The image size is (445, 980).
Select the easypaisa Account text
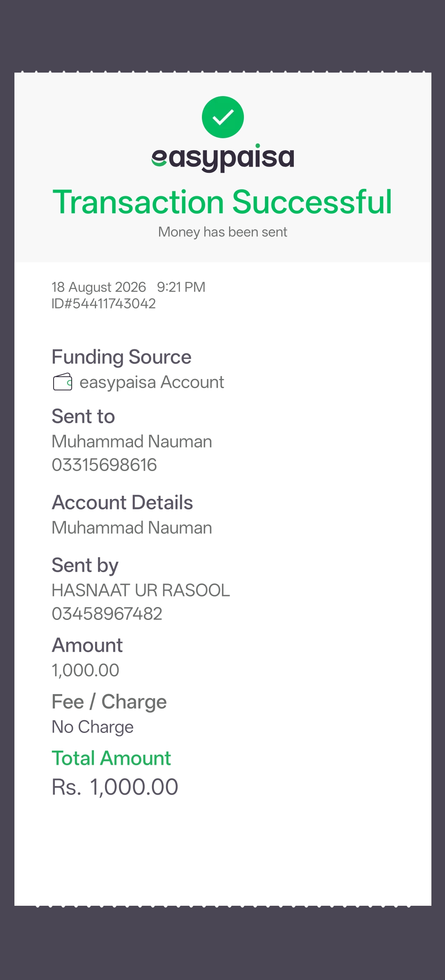tap(152, 382)
